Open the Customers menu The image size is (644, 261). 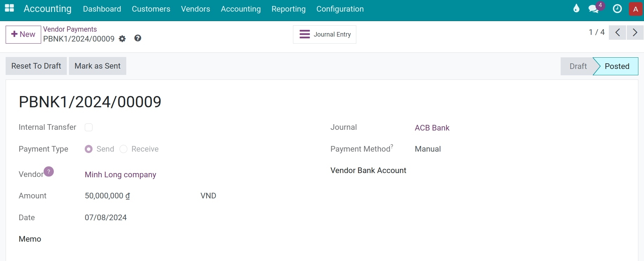[151, 9]
